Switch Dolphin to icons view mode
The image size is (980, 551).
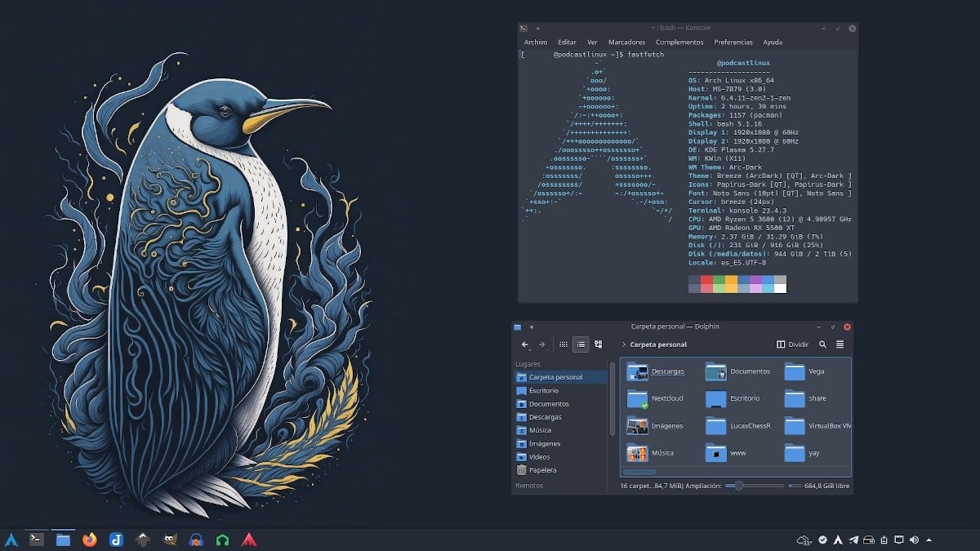click(x=563, y=344)
